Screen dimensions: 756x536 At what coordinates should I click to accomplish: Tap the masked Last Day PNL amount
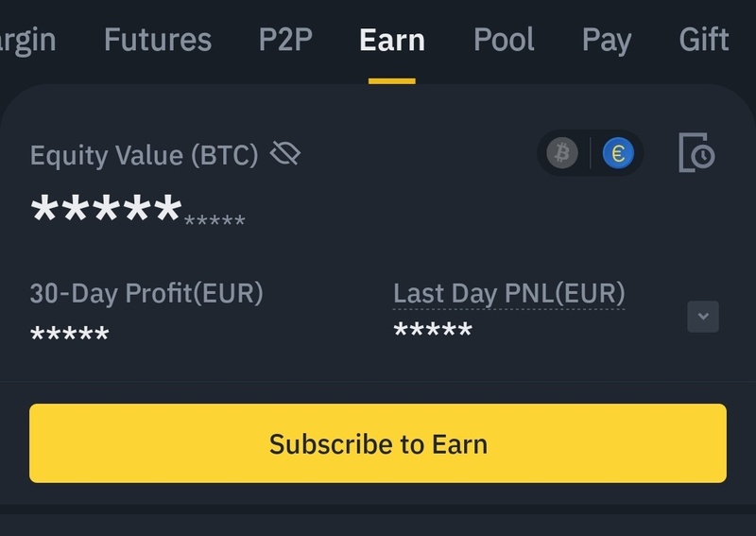(x=433, y=331)
